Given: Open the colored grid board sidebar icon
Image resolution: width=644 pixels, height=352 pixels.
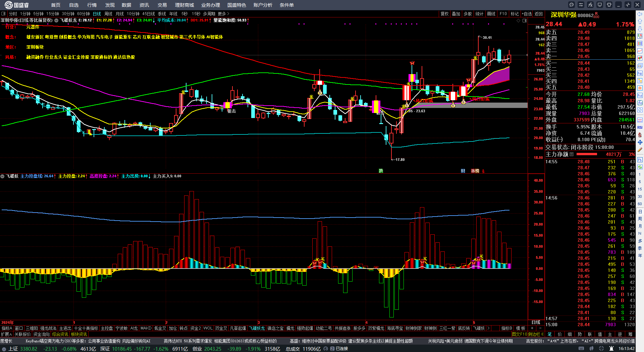Looking at the screenshot, I should pyautogui.click(x=640, y=43).
